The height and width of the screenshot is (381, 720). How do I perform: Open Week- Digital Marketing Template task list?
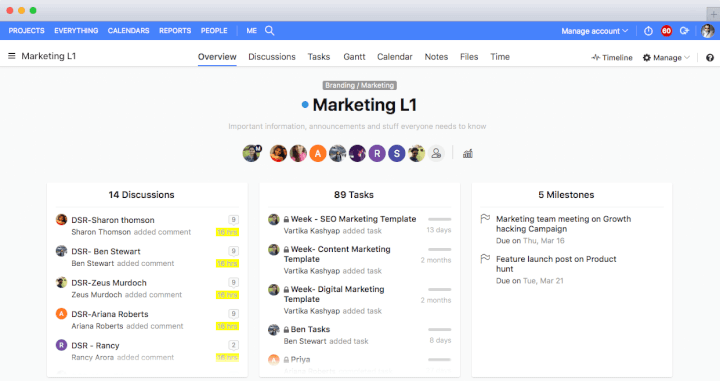[334, 294]
